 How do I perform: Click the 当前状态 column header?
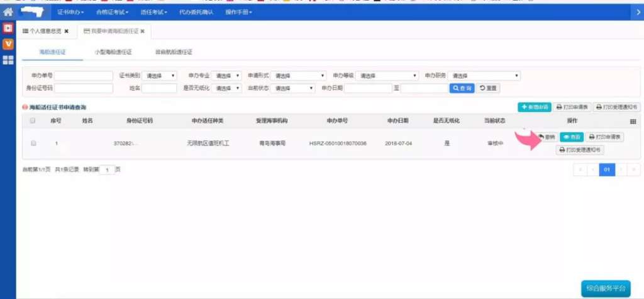tap(495, 121)
